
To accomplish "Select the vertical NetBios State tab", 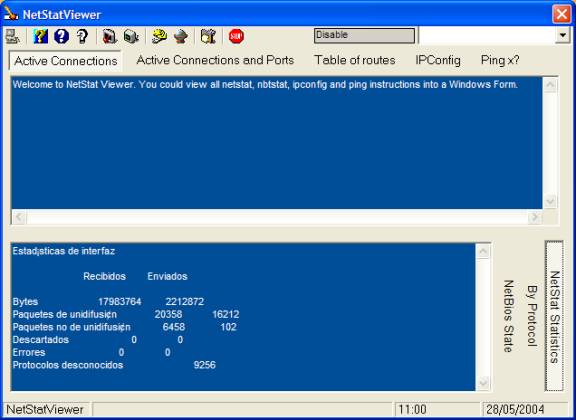I will 508,316.
